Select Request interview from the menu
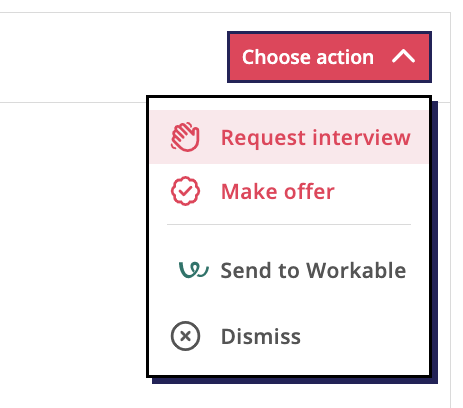 (x=289, y=137)
